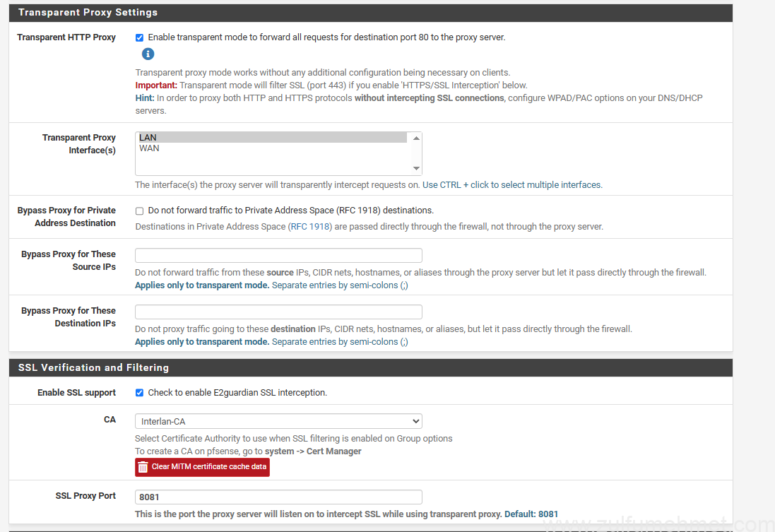Click the interface list scroll-up arrow
Image resolution: width=775 pixels, height=532 pixels.
point(416,138)
